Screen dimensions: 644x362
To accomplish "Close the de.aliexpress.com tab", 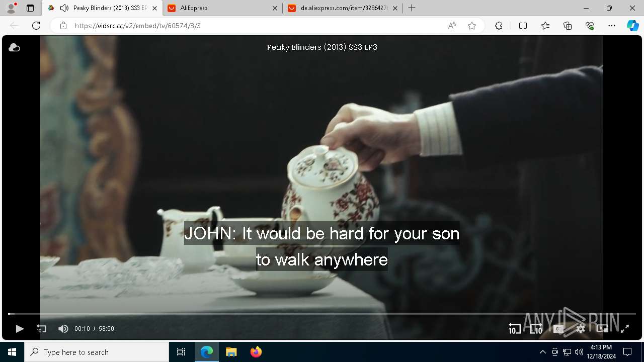I will coord(395,8).
